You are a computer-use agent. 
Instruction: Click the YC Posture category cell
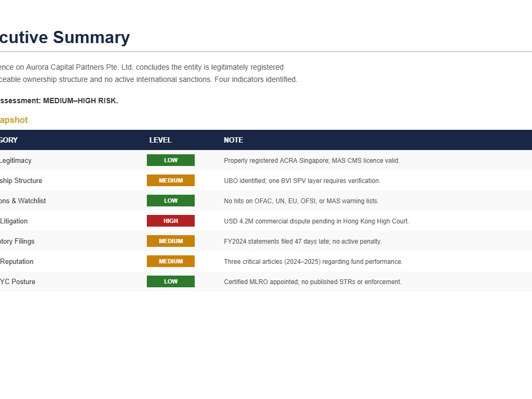[18, 282]
